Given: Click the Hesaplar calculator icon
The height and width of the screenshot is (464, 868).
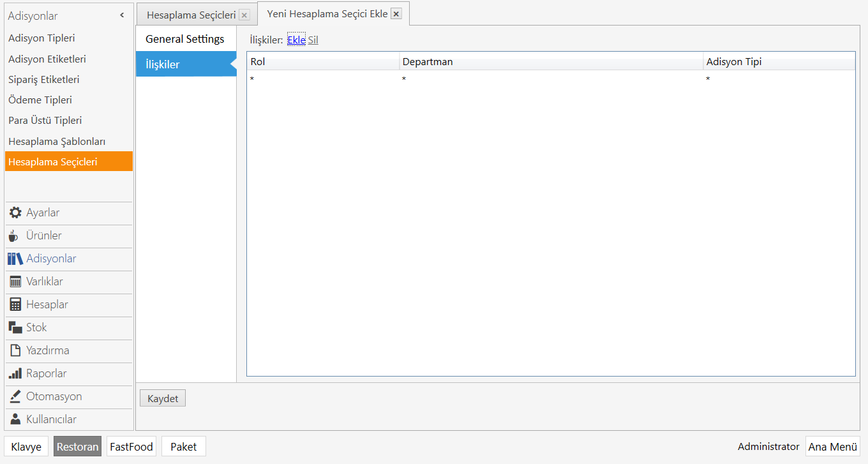Looking at the screenshot, I should click(15, 304).
